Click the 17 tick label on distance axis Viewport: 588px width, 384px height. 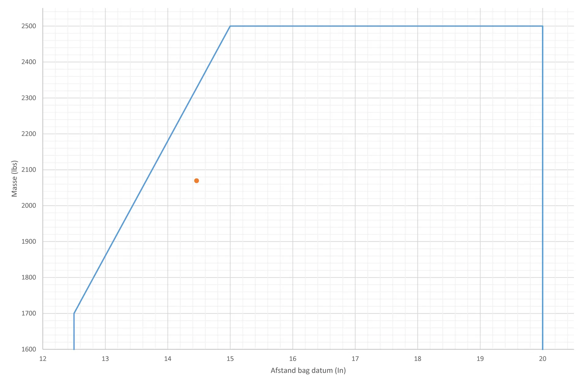355,359
